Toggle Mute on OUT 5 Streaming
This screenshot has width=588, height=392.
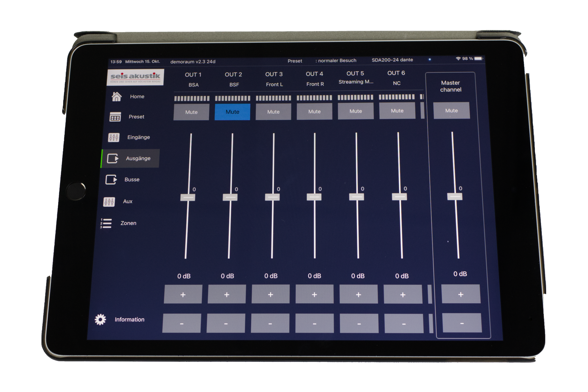point(356,111)
